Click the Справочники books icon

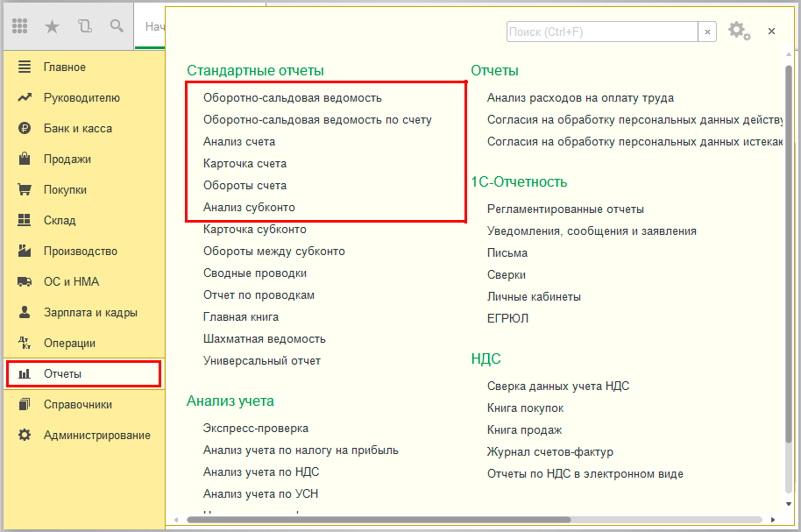pyautogui.click(x=25, y=404)
